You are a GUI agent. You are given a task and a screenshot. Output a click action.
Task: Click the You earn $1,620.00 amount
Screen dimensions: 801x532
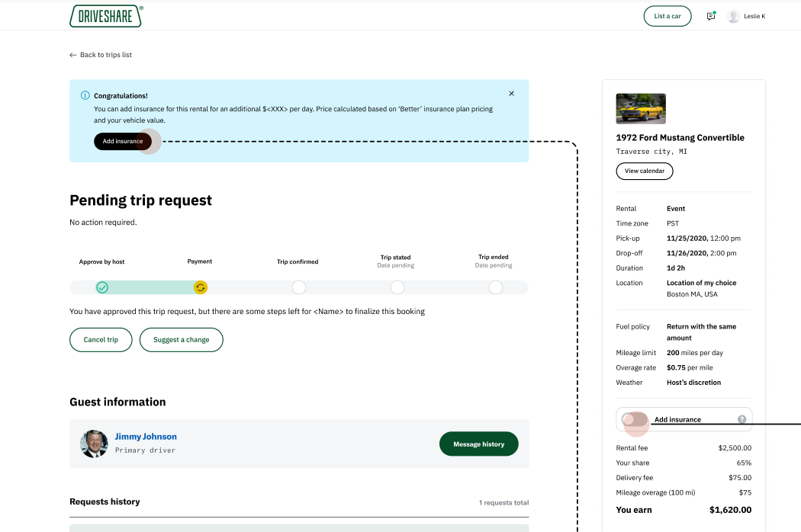coord(730,510)
